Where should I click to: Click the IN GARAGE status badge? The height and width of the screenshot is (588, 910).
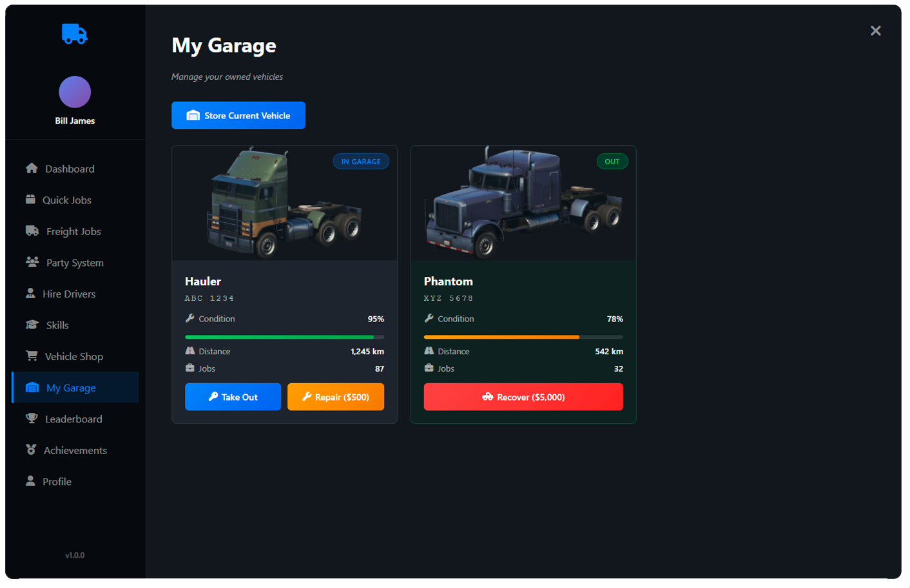click(361, 161)
